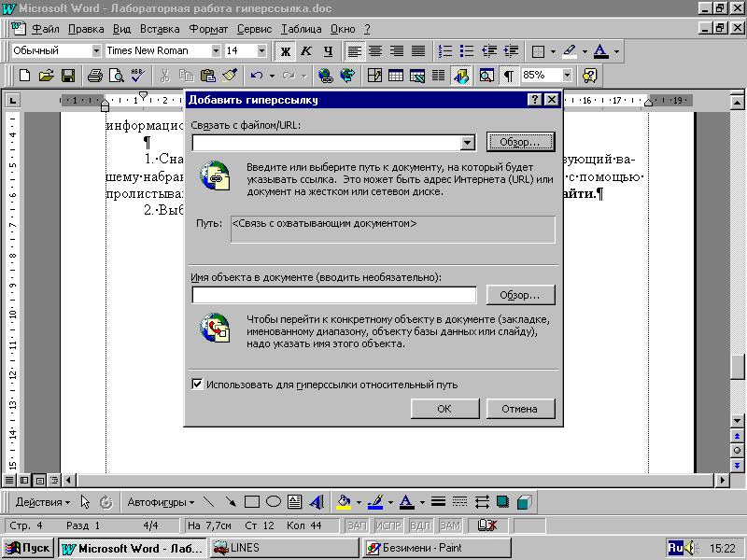Open the Формат menu
The image size is (747, 560).
pos(208,29)
